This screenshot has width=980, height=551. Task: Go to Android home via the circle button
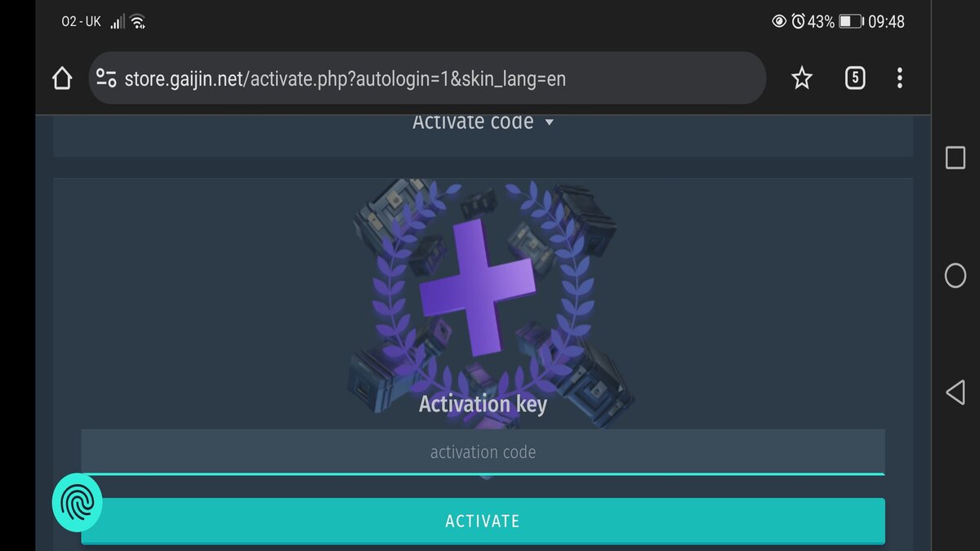[955, 276]
